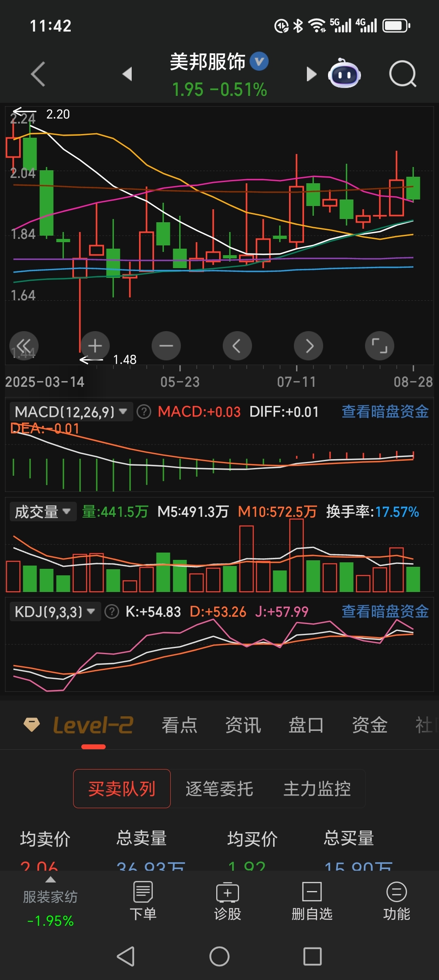
Task: Tap the 08-28 date label
Action: click(413, 382)
